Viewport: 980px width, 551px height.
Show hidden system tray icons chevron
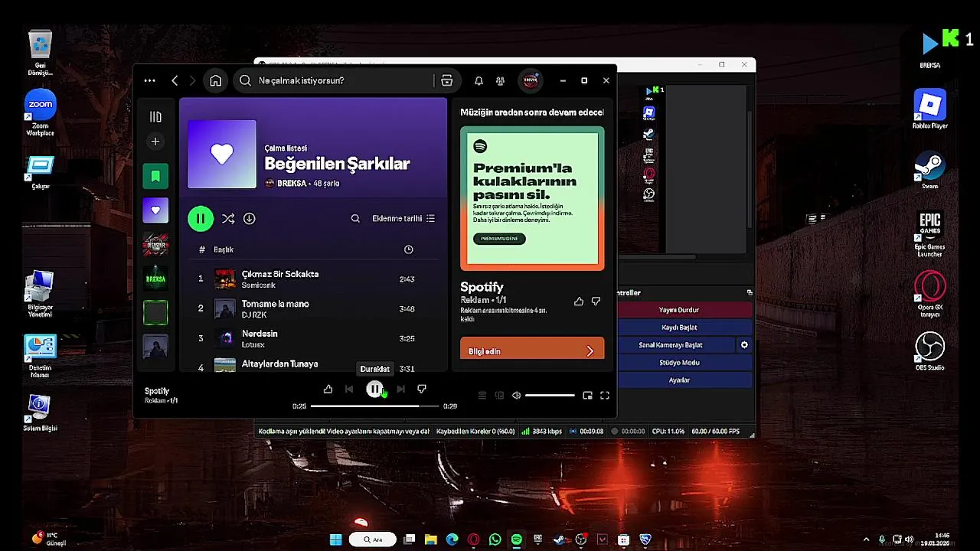pyautogui.click(x=866, y=540)
